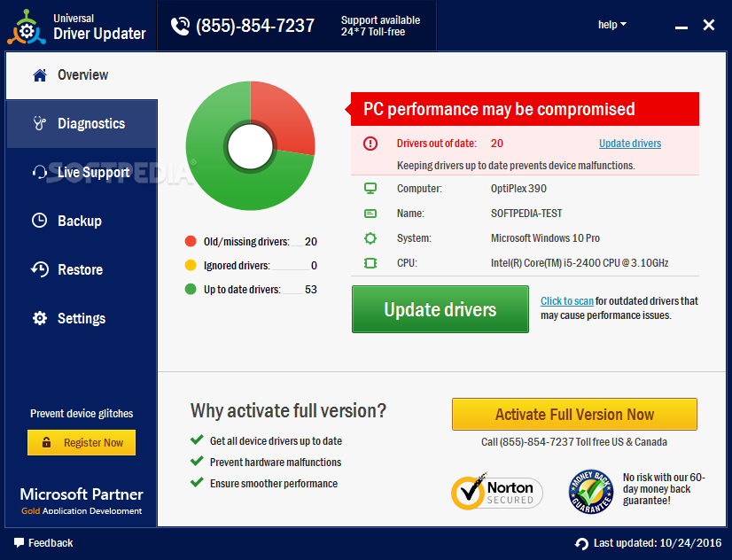Click the green Update drivers button
This screenshot has width=732, height=560.
[440, 309]
